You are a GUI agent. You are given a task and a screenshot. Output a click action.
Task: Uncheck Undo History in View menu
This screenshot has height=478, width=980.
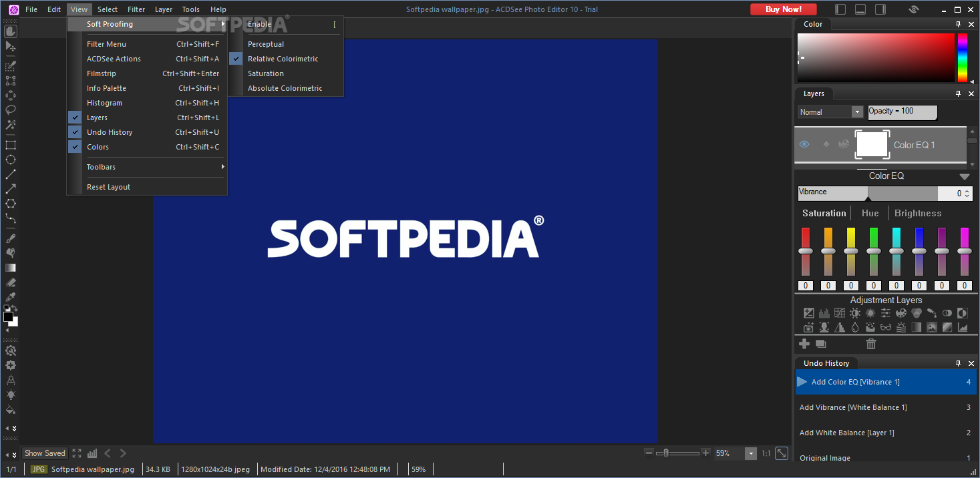(x=147, y=132)
